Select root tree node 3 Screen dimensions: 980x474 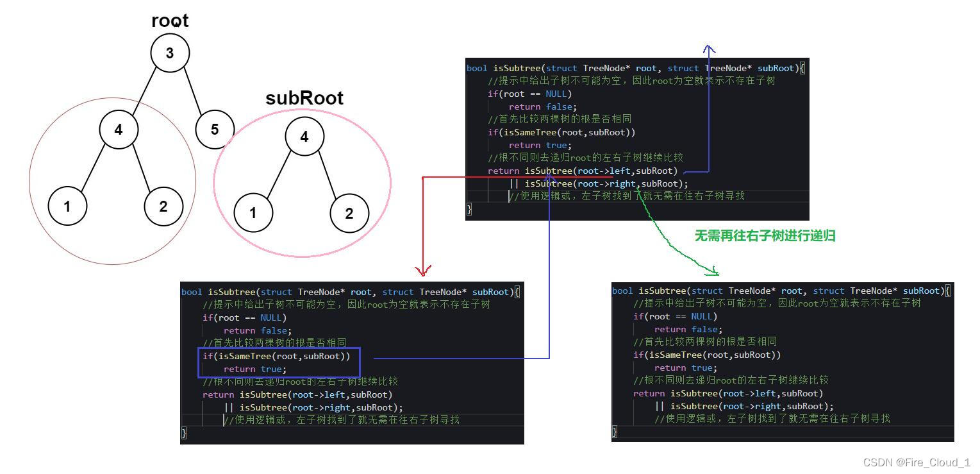170,53
